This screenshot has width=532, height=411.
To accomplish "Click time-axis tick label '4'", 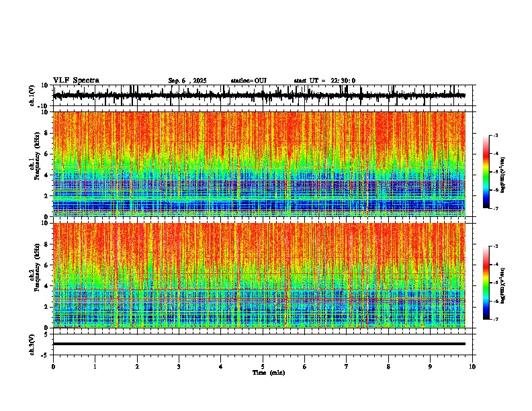I will [x=221, y=367].
